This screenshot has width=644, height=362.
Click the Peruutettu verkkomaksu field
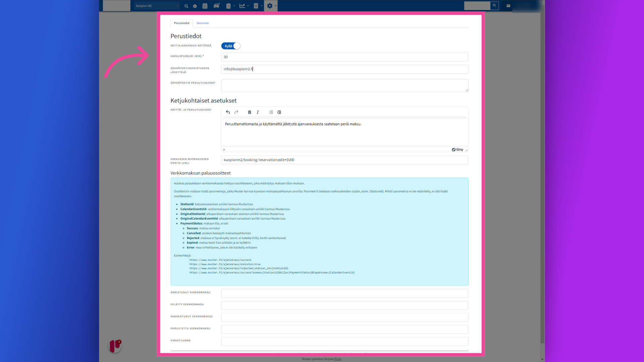[344, 329]
